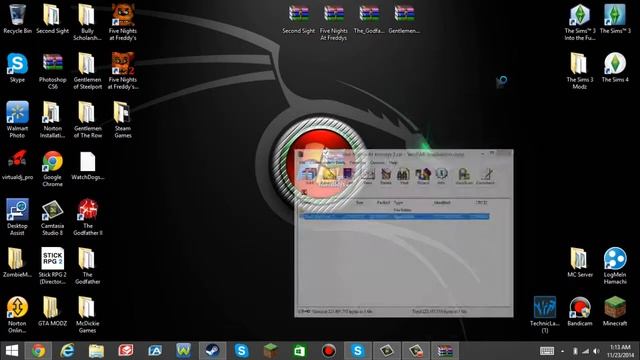The image size is (640, 360).
Task: Click the View button in WinRAR toolbar
Action: point(368,176)
